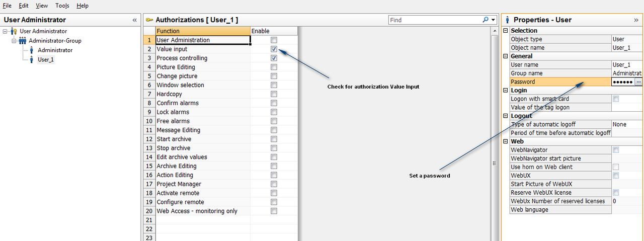Collapse the User Administrator tree root
Screen dimensions: 644x241
(x=5, y=31)
